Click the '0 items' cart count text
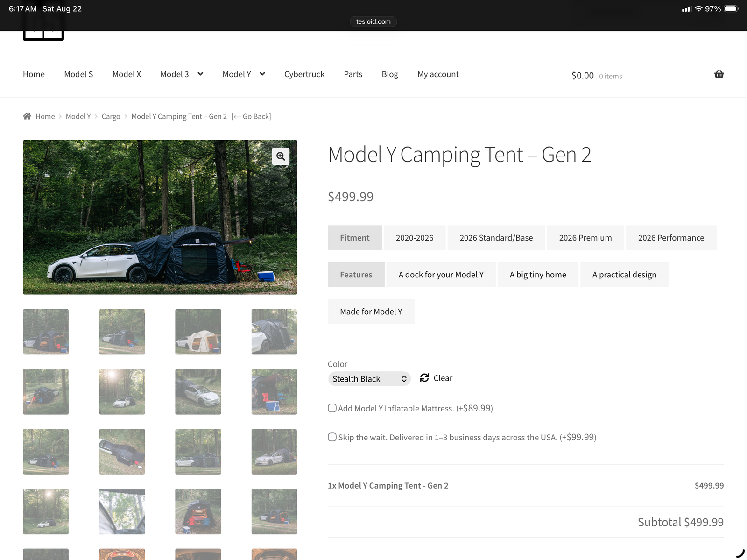 (x=611, y=76)
